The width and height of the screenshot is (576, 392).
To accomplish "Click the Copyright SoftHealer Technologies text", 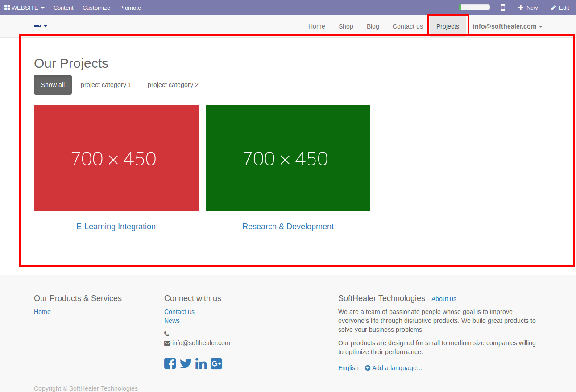I will [x=86, y=388].
